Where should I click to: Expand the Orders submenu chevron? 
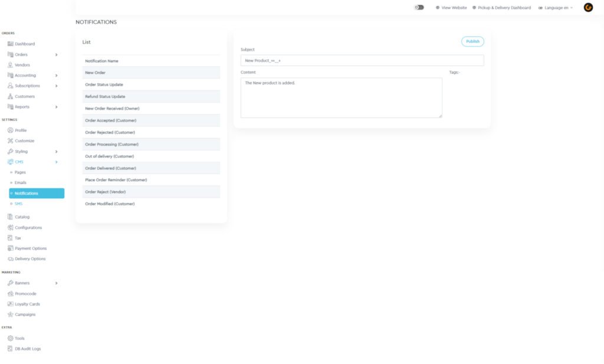[x=56, y=54]
